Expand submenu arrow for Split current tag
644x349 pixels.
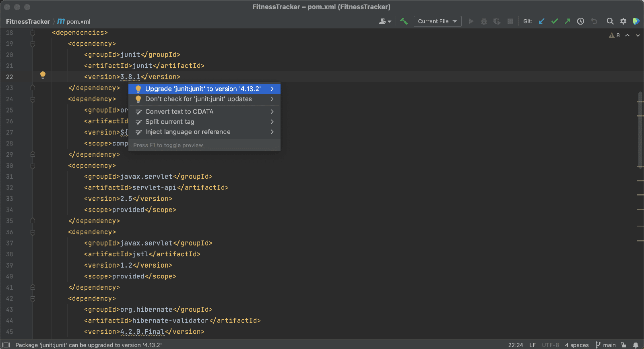click(272, 122)
